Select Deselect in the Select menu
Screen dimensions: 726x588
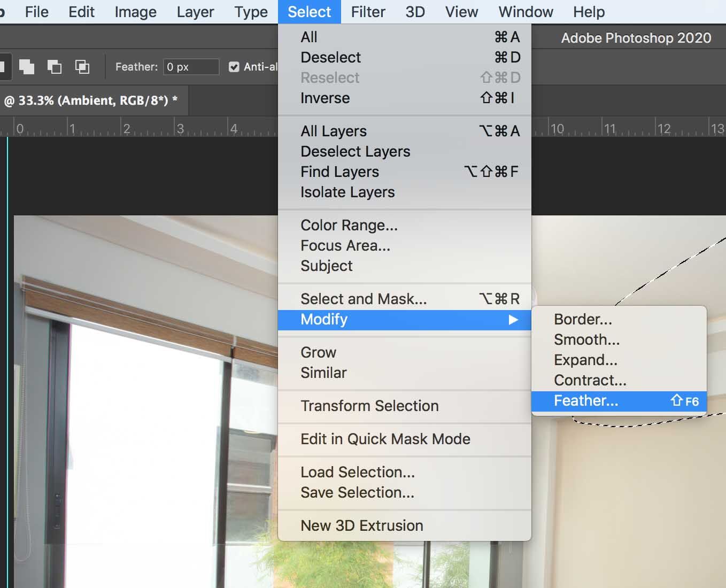(x=330, y=57)
